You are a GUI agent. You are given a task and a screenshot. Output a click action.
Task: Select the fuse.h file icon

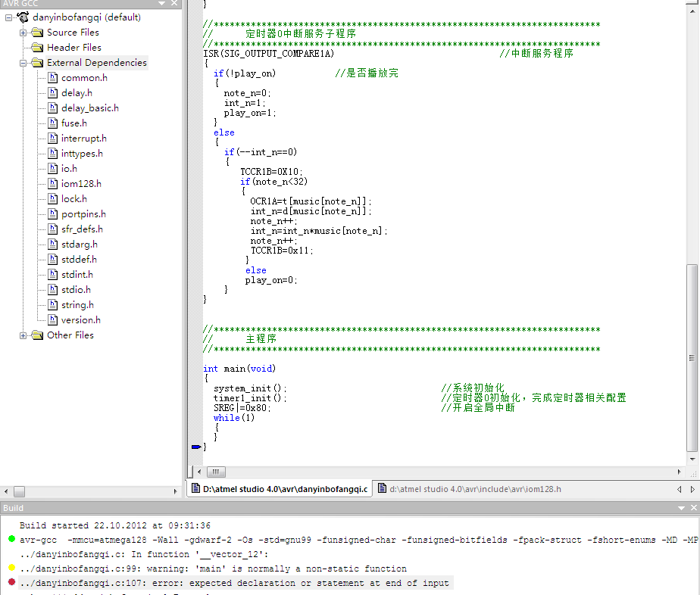(53, 123)
